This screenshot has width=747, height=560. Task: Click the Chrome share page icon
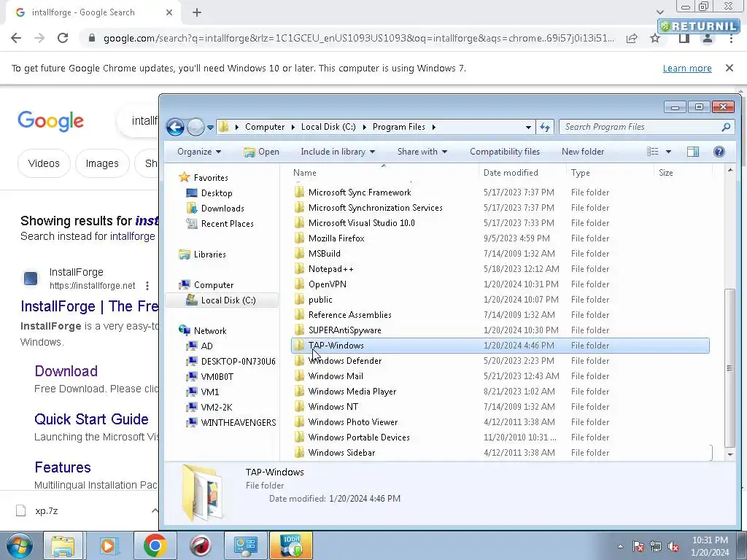point(632,38)
